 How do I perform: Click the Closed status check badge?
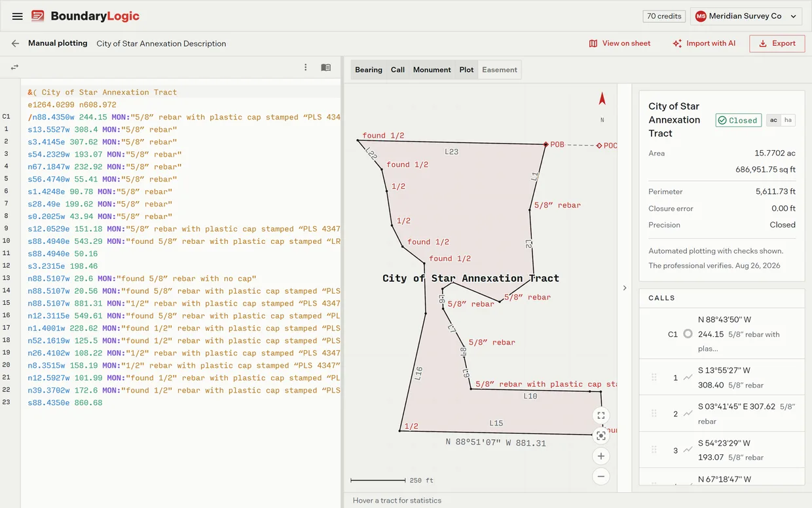pos(738,120)
